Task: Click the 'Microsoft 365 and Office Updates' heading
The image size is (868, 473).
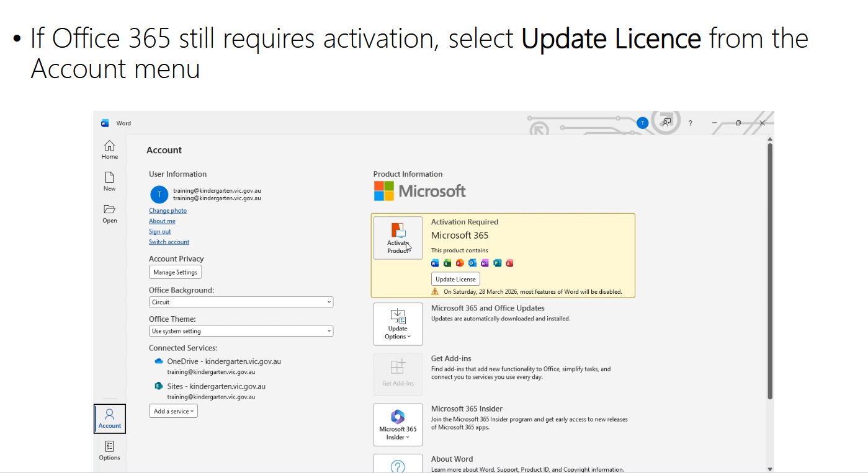Action: click(x=488, y=308)
